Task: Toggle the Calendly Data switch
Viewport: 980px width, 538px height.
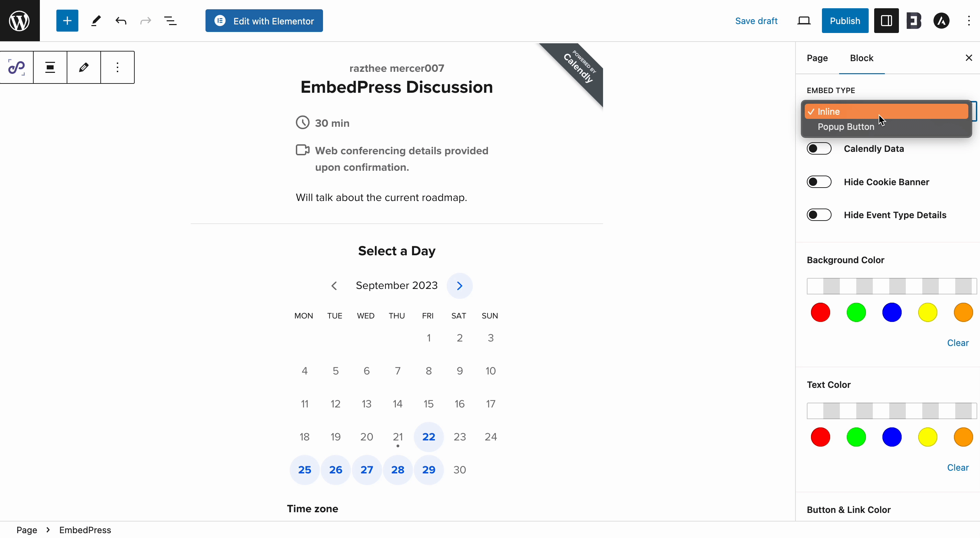Action: 820,148
